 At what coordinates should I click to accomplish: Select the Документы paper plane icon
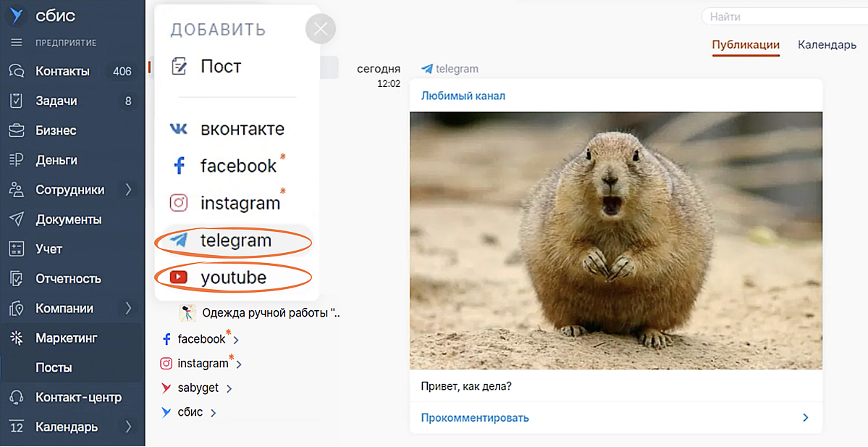pos(16,220)
